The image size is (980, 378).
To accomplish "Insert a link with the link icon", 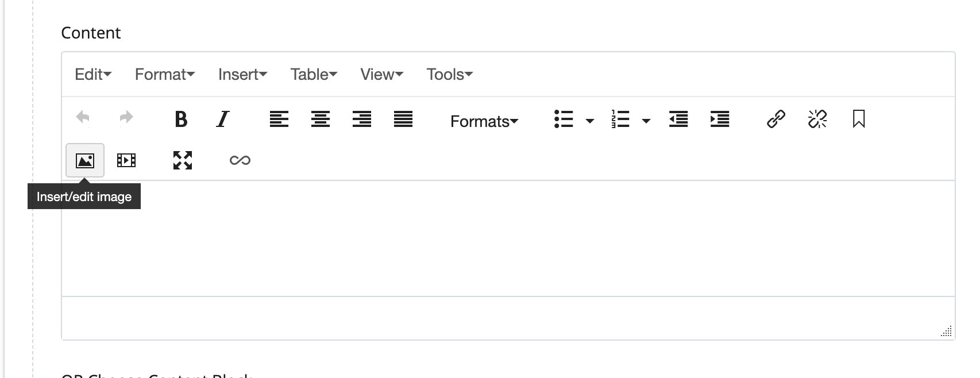I will tap(775, 119).
